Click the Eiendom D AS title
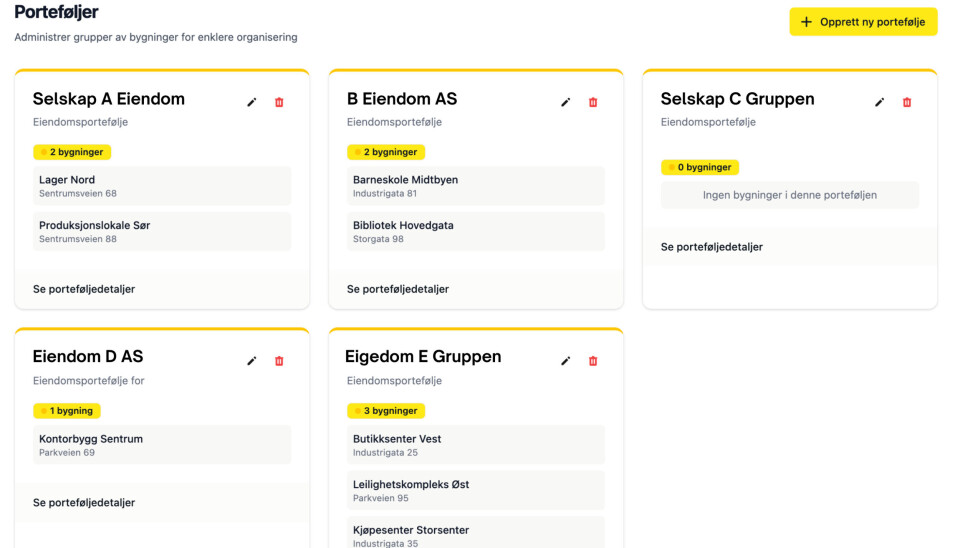The image size is (960, 548). [x=88, y=356]
